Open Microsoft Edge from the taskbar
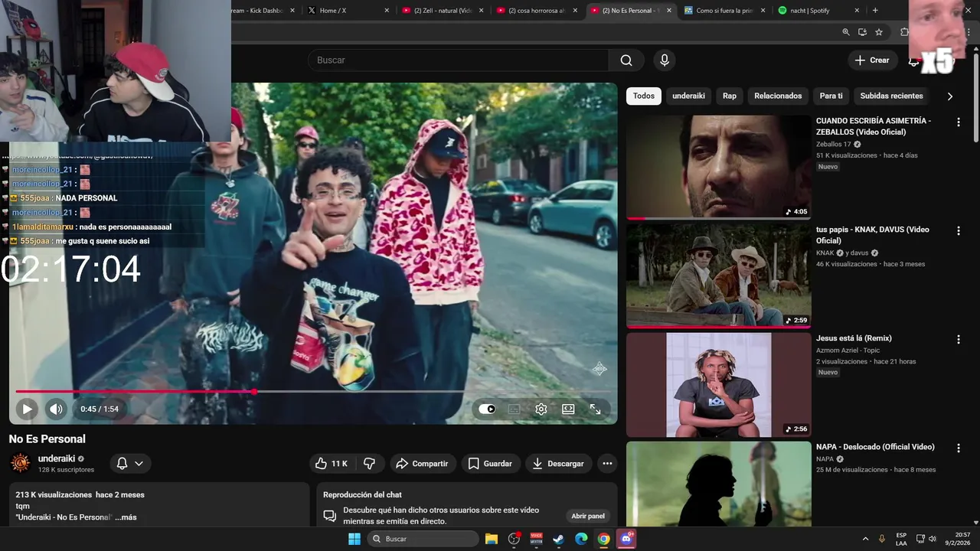980x551 pixels. click(581, 539)
